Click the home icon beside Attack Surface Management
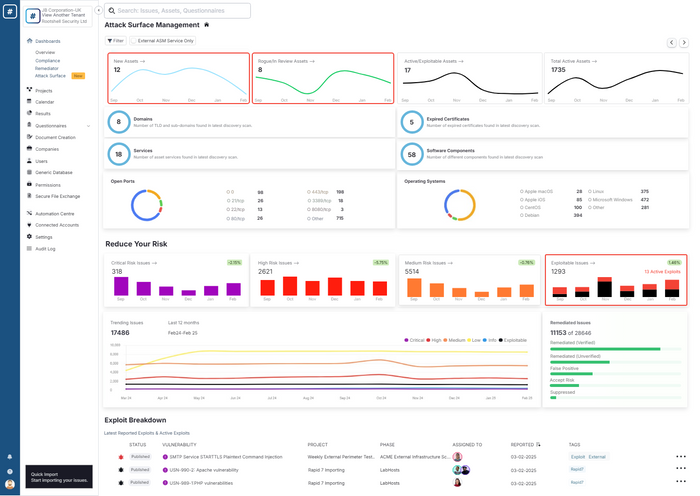700x496 pixels. point(206,25)
